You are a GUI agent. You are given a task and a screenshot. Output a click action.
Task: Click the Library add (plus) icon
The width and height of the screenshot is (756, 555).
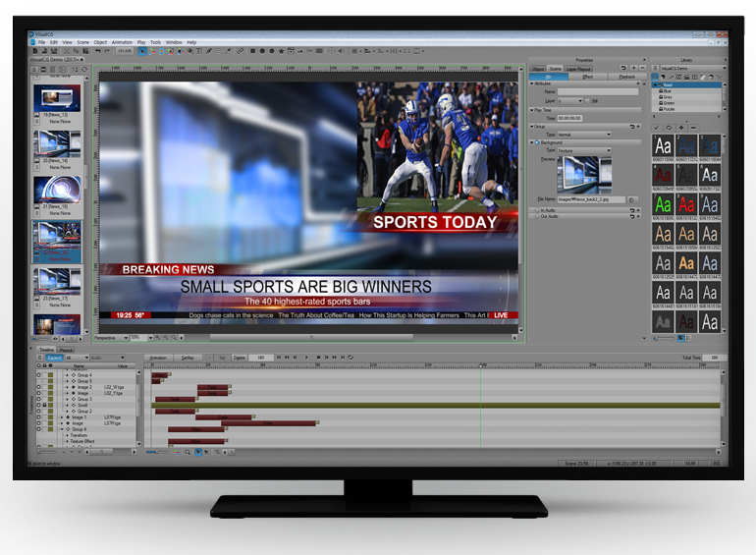pyautogui.click(x=681, y=128)
